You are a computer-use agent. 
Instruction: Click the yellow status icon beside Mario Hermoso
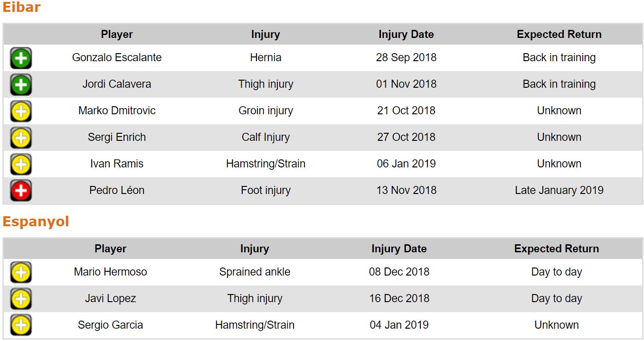coord(21,273)
